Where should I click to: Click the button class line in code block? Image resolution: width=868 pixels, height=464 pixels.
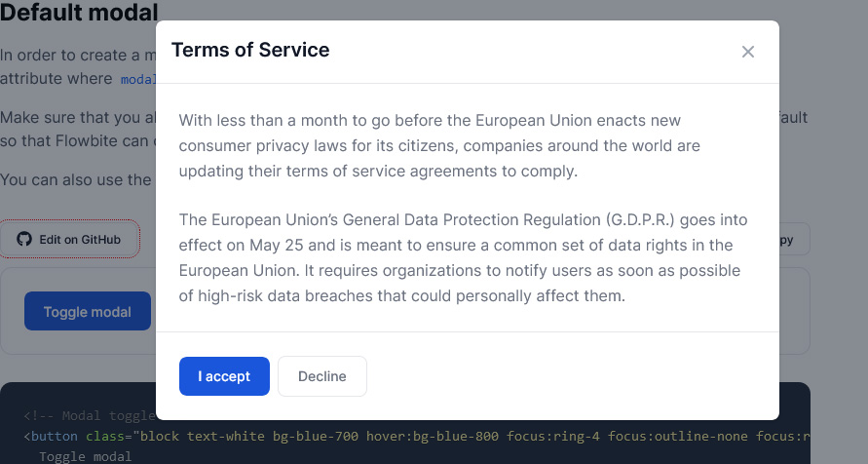tap(416, 437)
